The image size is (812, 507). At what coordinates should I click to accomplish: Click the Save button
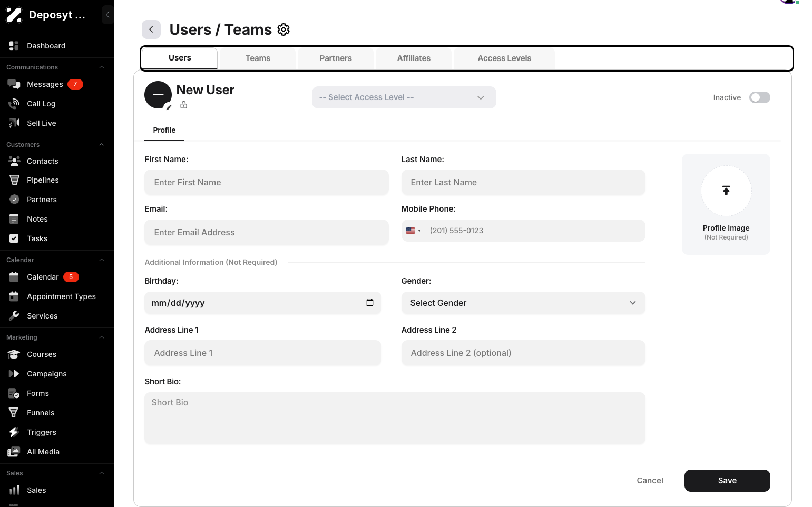tap(727, 481)
